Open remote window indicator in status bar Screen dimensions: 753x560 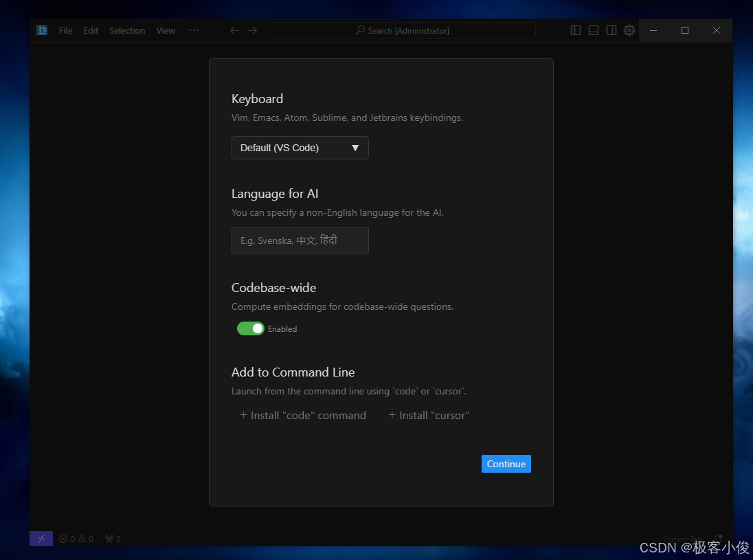click(41, 539)
